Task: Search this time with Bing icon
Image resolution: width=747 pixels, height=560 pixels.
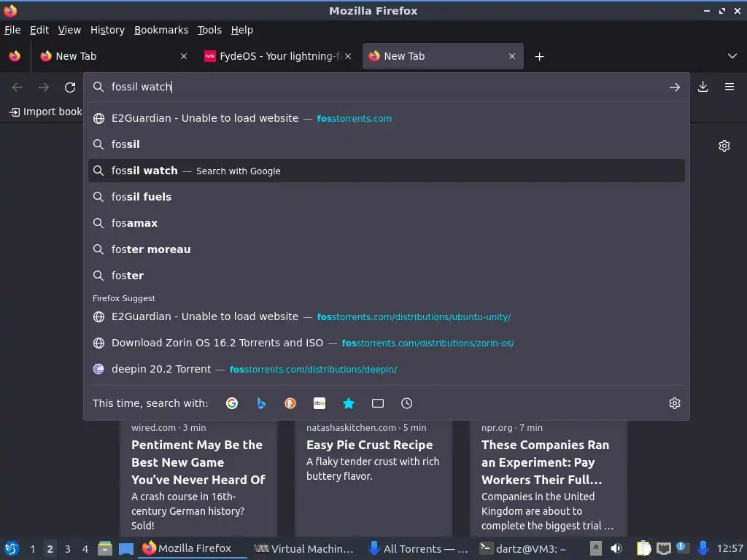Action: pos(261,403)
